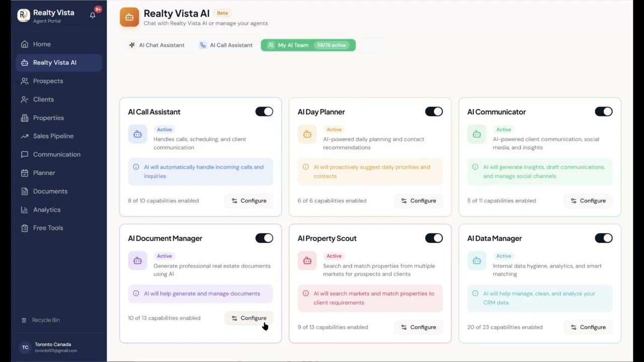Click the info icon in AI Day Planner notice
The width and height of the screenshot is (644, 362).
(x=305, y=167)
